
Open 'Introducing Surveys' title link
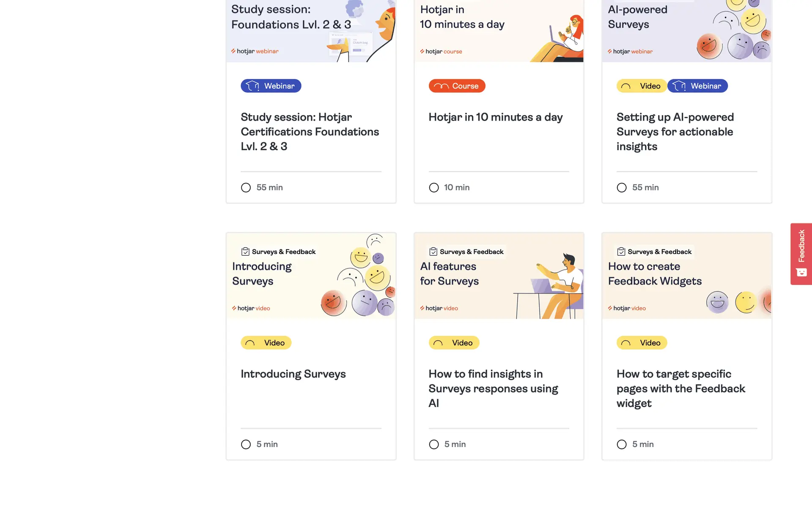click(x=293, y=374)
